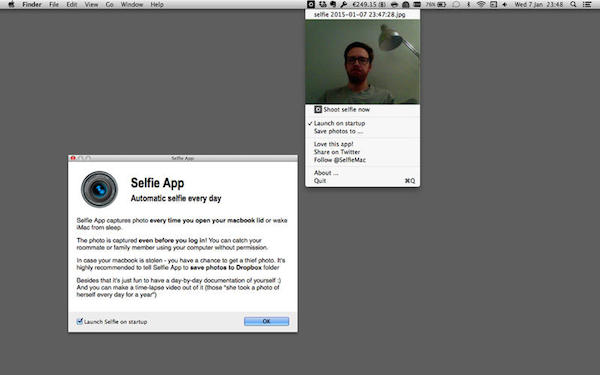Click the captured selfie photo thumbnail
Screen dimensions: 600x375
point(362,62)
